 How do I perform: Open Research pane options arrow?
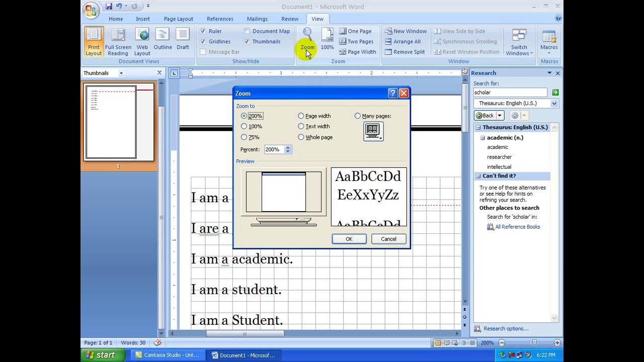click(x=549, y=73)
